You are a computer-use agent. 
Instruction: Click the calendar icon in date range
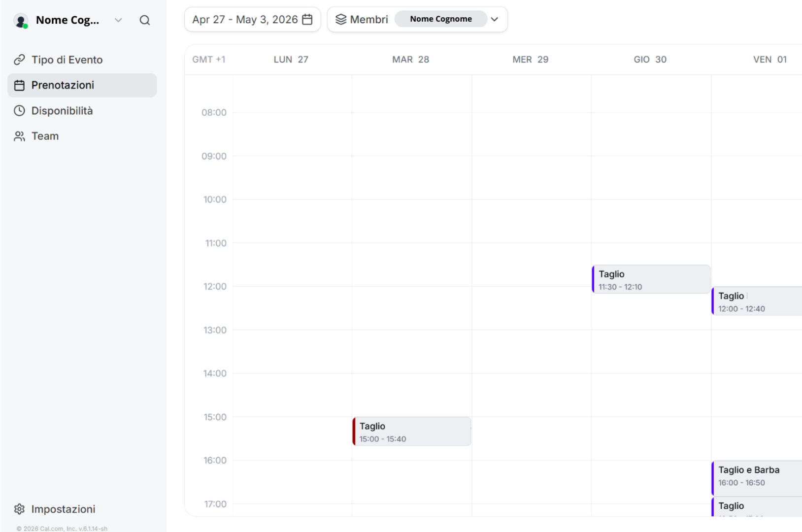click(307, 19)
